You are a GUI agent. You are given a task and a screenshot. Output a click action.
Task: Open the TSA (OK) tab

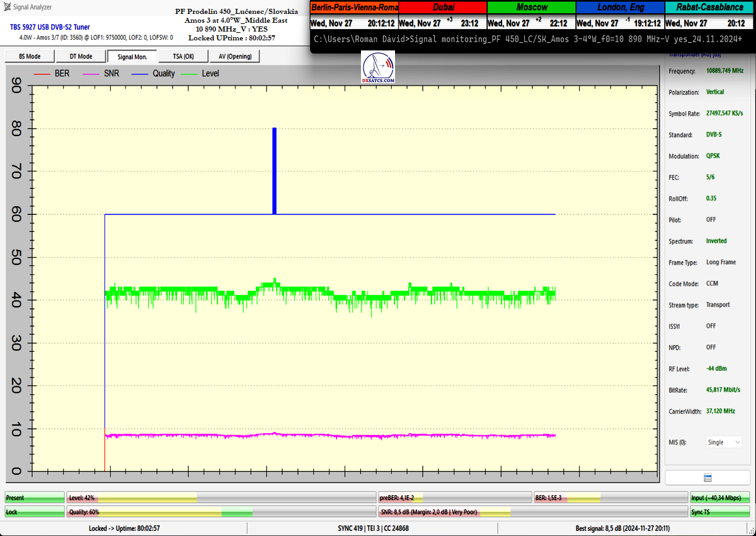tap(183, 57)
